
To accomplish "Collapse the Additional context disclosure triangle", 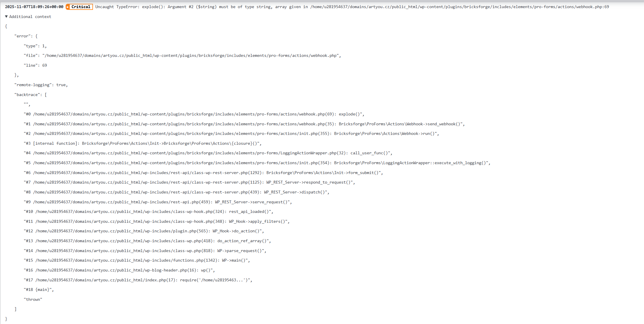I will 6,17.
